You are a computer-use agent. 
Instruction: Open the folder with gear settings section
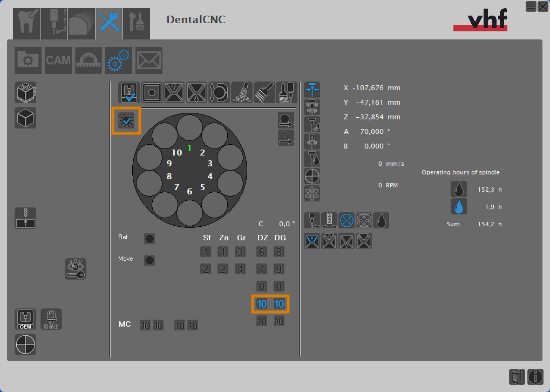pyautogui.click(x=28, y=60)
